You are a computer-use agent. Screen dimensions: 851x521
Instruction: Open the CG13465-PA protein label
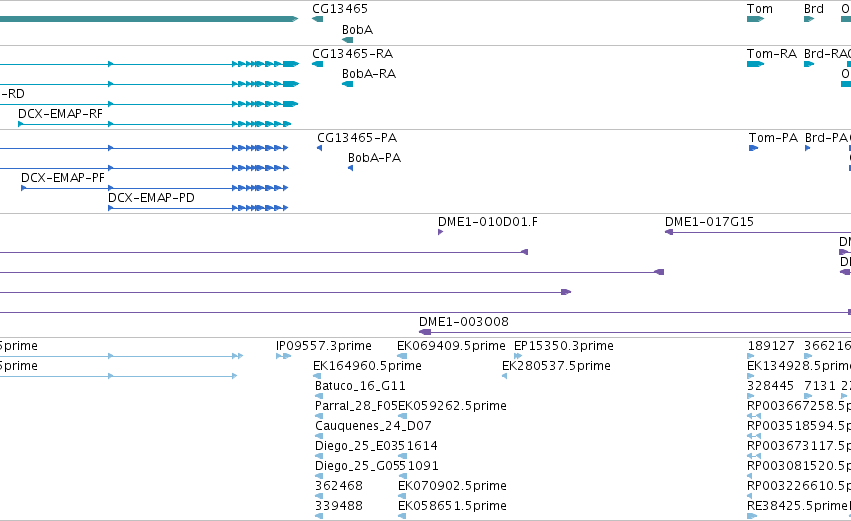(x=357, y=138)
